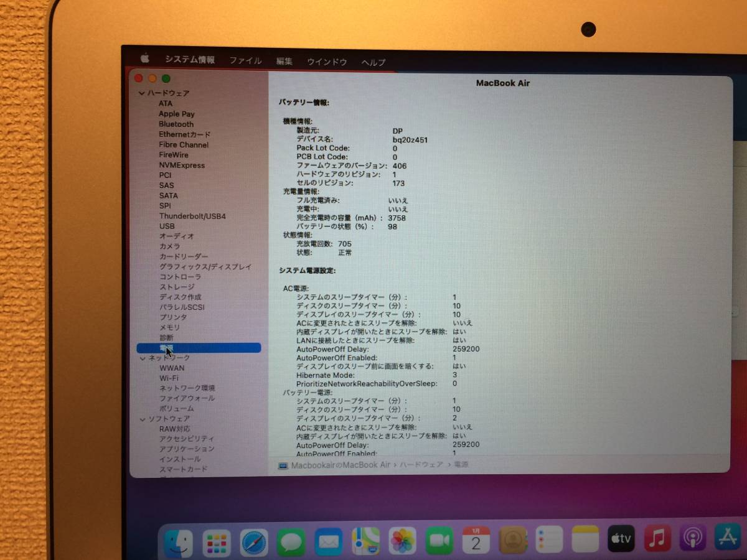747x560 pixels.
Task: Open Launchpad from the Dock
Action: click(217, 543)
